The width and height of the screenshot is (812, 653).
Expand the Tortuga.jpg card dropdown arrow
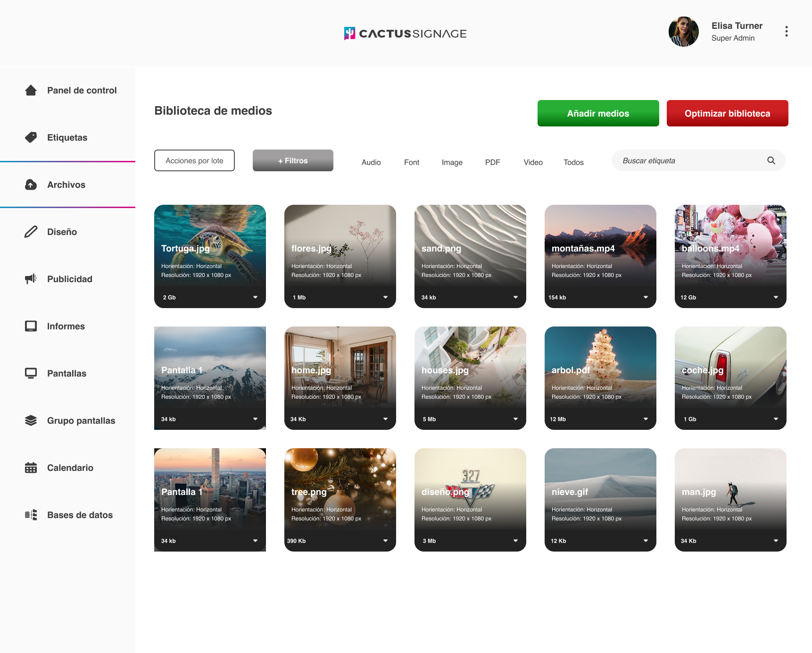(x=255, y=297)
